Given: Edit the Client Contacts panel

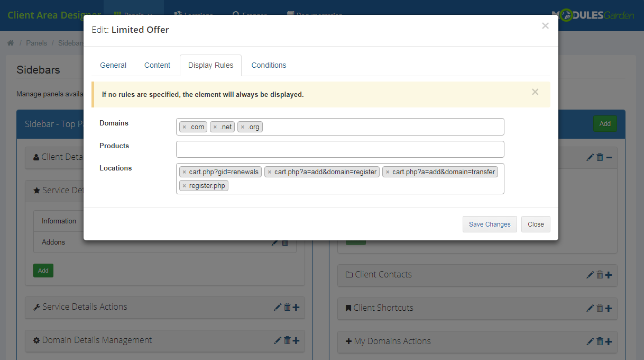Looking at the screenshot, I should (590, 275).
